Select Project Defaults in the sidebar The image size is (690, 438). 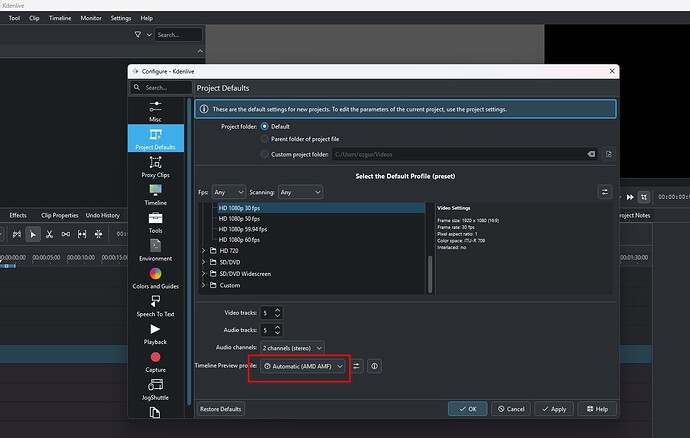[155, 138]
